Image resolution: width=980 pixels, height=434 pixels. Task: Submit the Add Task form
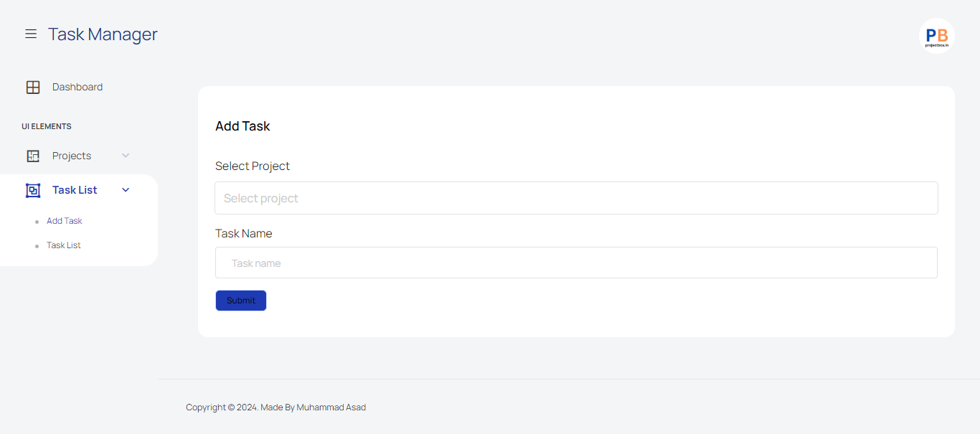coord(241,301)
